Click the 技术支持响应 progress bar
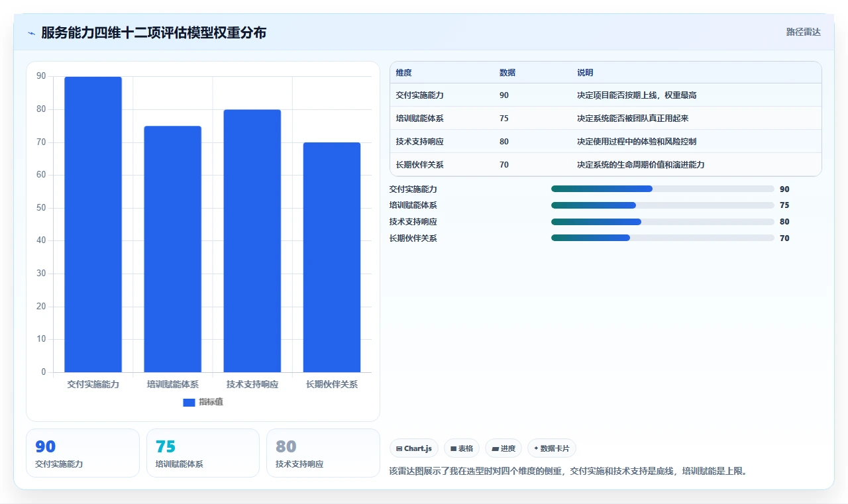This screenshot has width=848, height=504. (662, 222)
